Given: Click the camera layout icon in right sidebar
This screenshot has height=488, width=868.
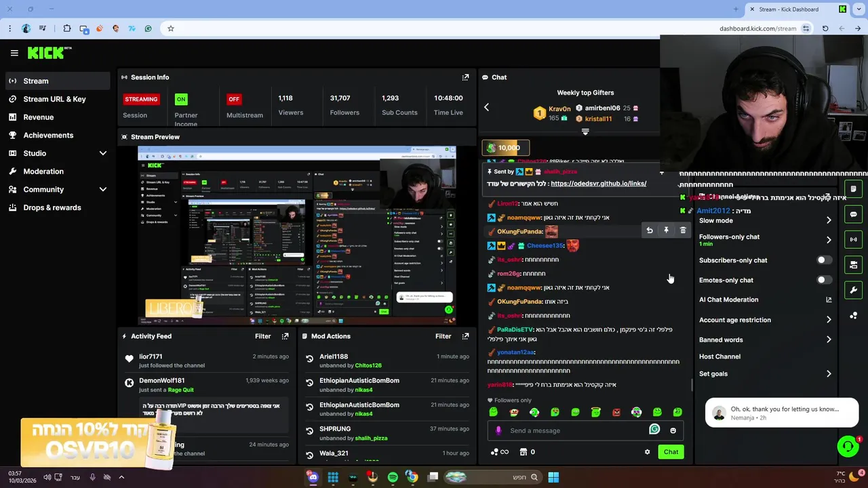Looking at the screenshot, I should coord(854,264).
